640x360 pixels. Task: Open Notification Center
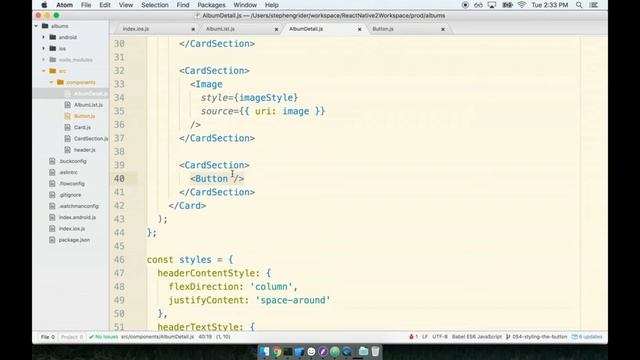(594, 5)
